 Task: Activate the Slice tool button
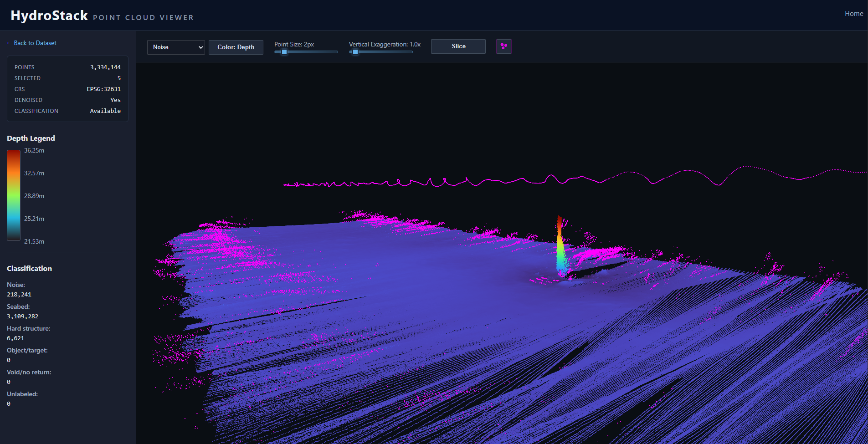coord(458,46)
